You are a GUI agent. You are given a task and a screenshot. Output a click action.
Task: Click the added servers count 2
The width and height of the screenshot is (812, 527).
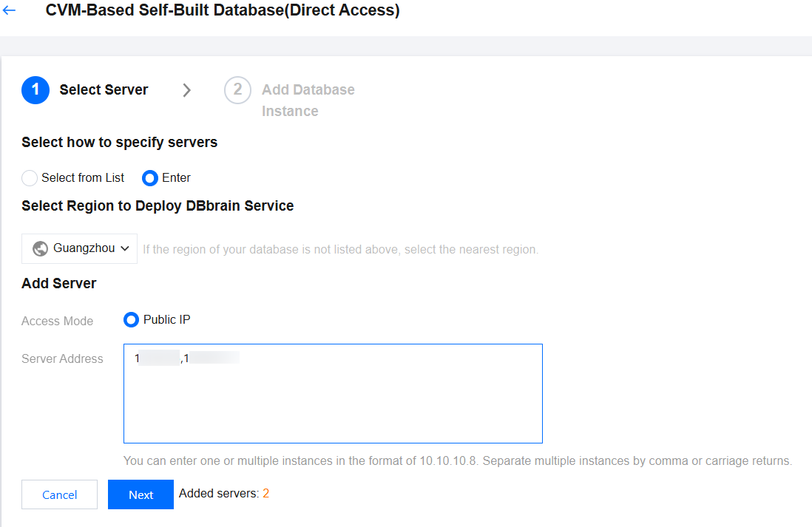point(265,493)
